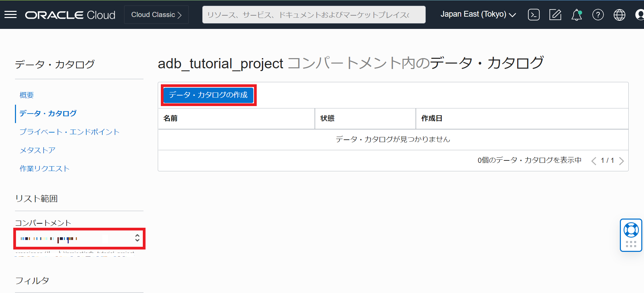This screenshot has width=644, height=293.
Task: Open 作業リクエスト in the side menu
Action: [45, 169]
